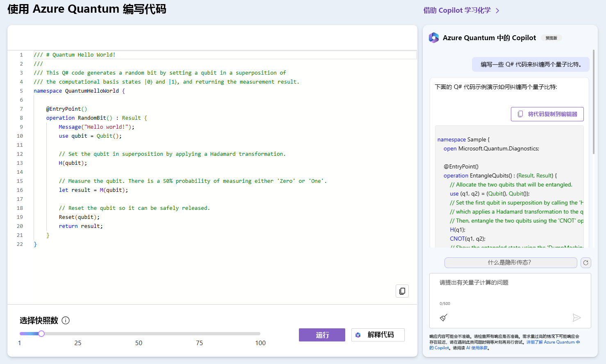Screen dimensions: 606x364
Task: Run the code with 运行 button
Action: (322, 335)
